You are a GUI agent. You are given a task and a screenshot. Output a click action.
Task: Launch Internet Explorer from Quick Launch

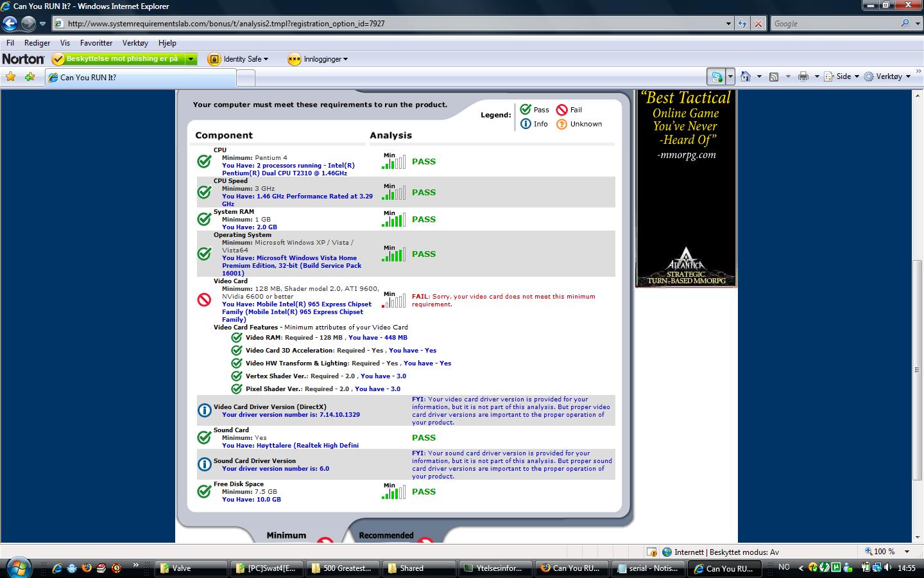pyautogui.click(x=57, y=568)
